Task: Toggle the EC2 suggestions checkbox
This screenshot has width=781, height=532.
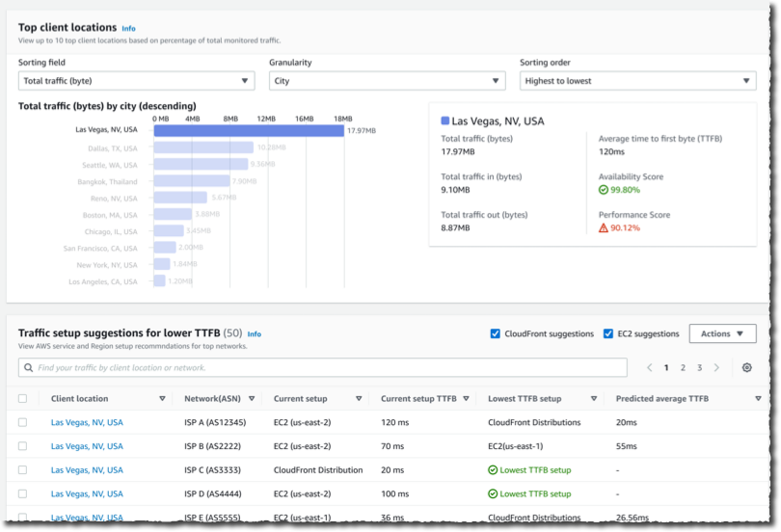Action: (x=608, y=333)
